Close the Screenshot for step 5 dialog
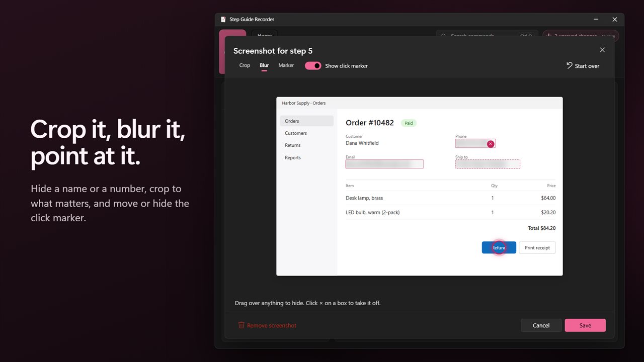This screenshot has width=644, height=362. tap(602, 50)
